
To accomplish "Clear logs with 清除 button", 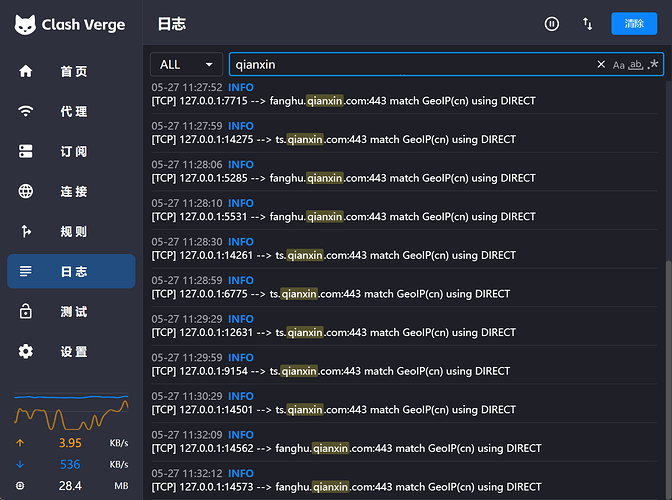I will 634,24.
